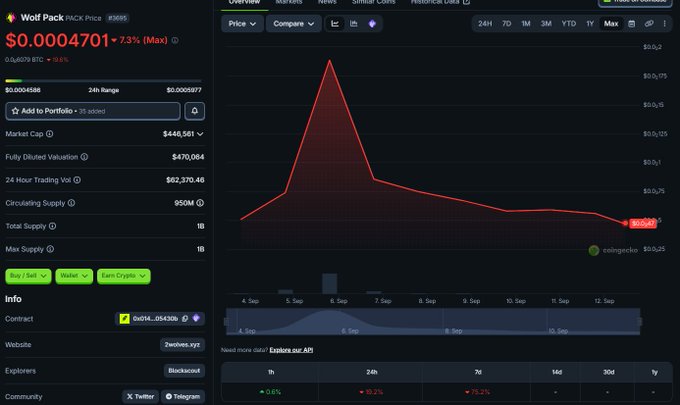Open the Twitter community link
This screenshot has width=680, height=405.
[x=140, y=396]
